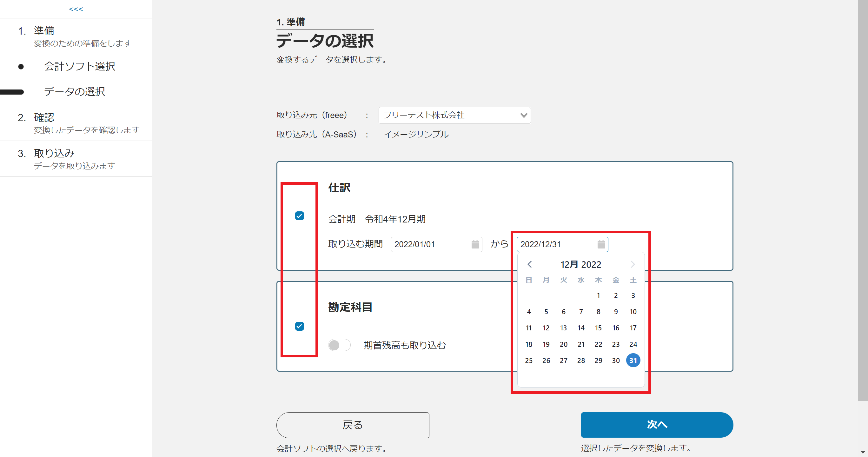This screenshot has width=868, height=457.
Task: Choose December 9 in the calendar
Action: point(616,312)
